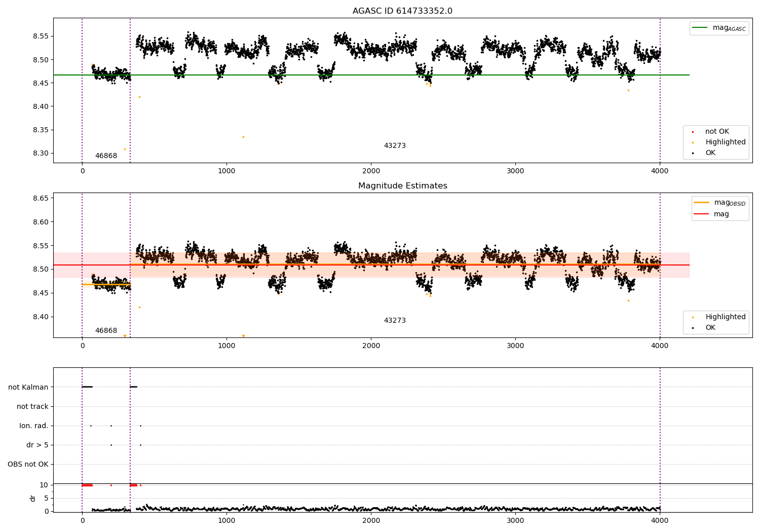Screen dimensions: 760x532
Task: Select green line sample in mag AGASC legend
Action: pos(700,28)
